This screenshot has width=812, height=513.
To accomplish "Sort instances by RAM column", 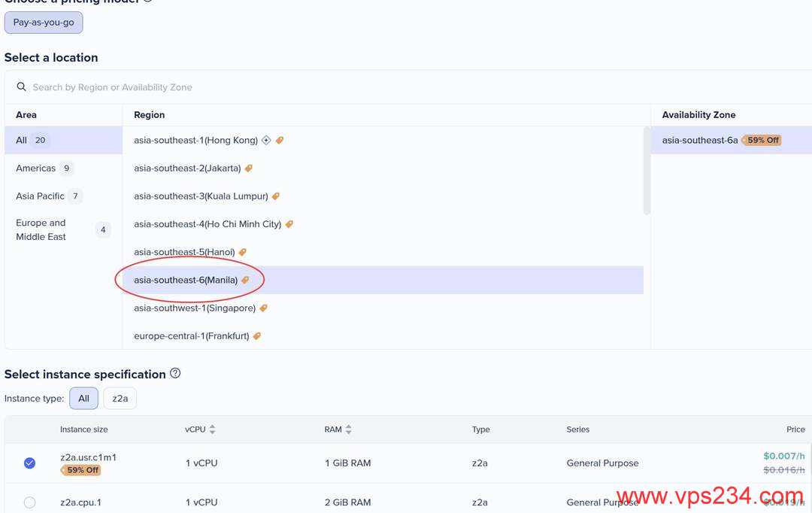I will pos(348,430).
